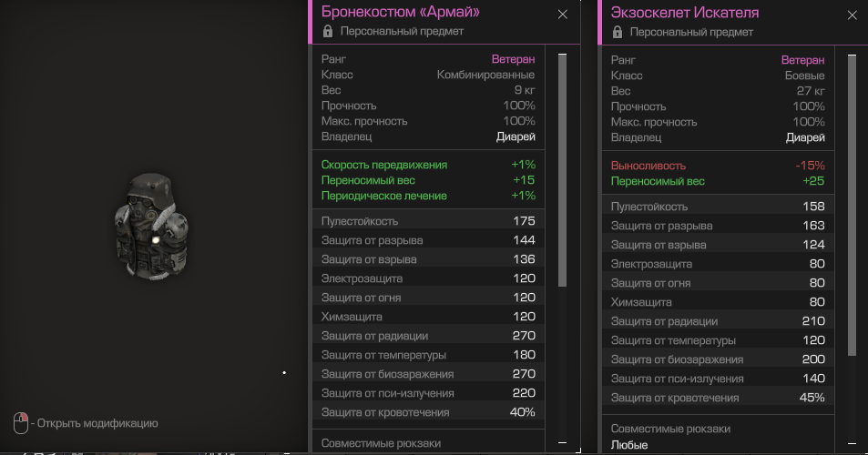Screen dimensions: 868x455
Task: Close the Экзоскелет Искателя panel
Action: (x=852, y=15)
